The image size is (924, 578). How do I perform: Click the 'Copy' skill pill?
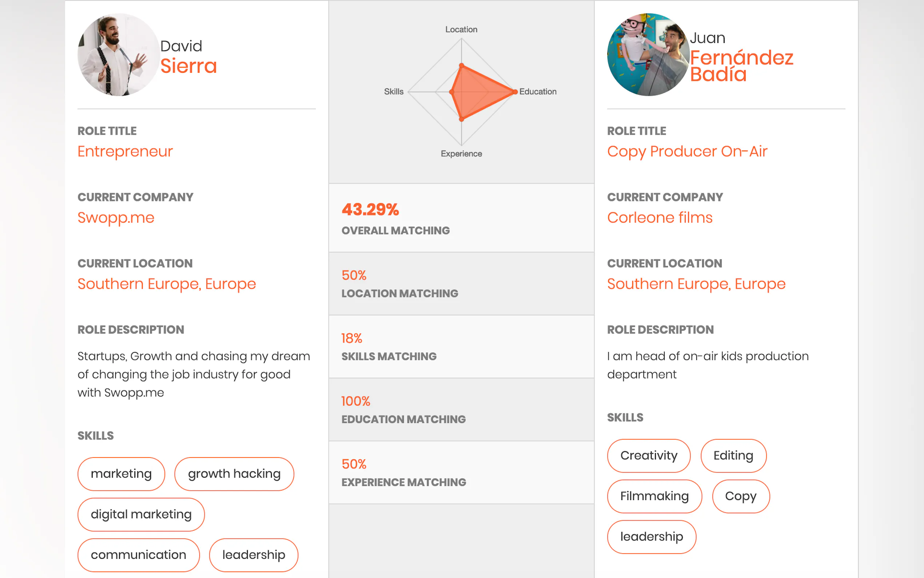coord(741,496)
